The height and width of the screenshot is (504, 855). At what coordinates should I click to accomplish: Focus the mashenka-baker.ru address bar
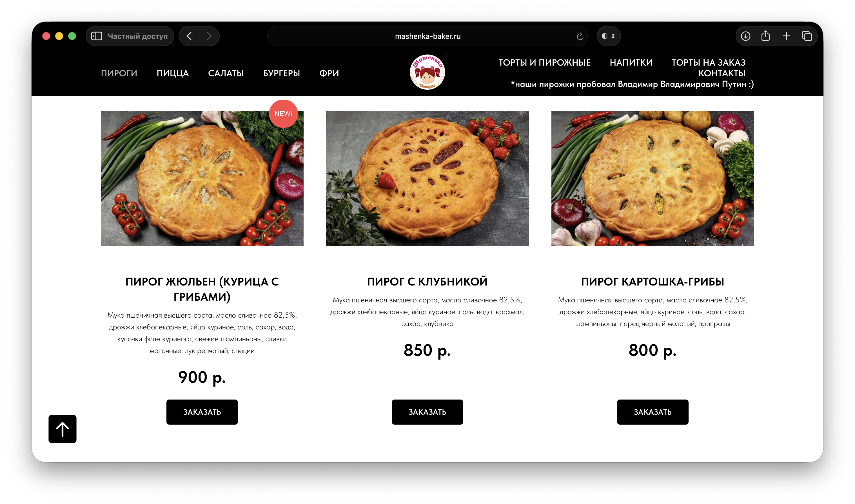(x=427, y=36)
